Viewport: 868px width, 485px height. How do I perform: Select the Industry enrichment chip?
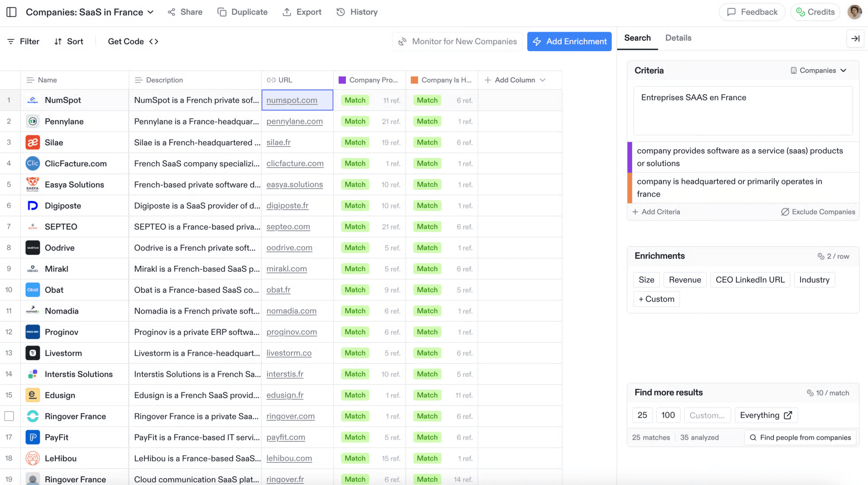814,280
